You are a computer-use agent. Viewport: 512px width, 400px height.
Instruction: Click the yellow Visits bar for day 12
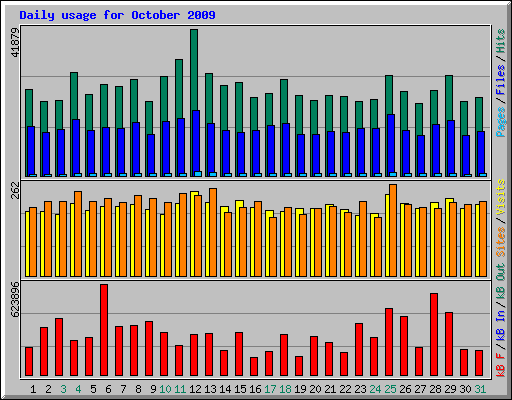point(193,234)
